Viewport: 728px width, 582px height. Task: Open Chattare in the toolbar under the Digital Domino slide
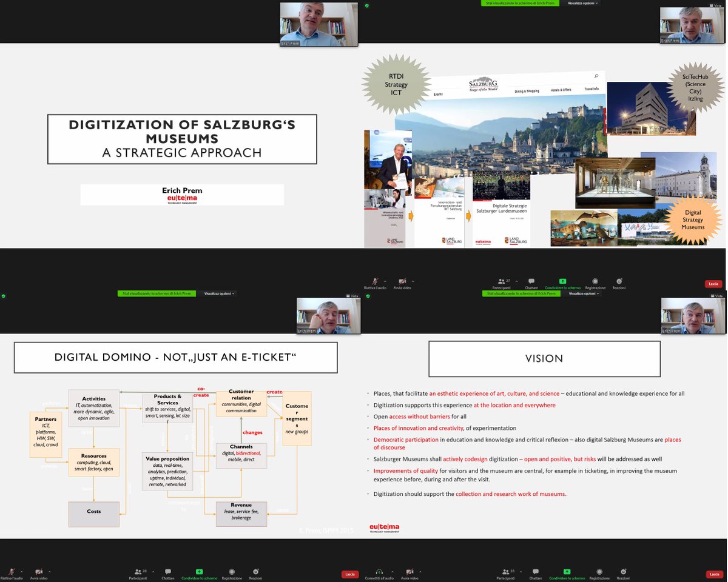[x=168, y=574]
